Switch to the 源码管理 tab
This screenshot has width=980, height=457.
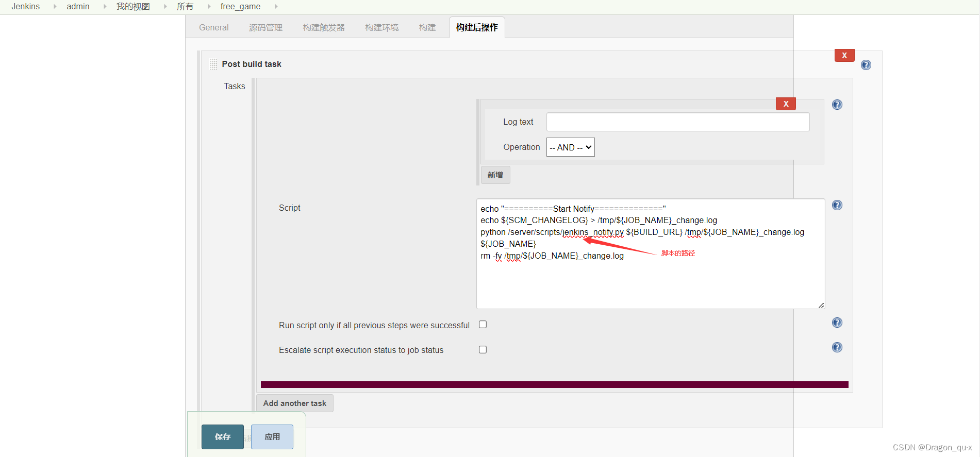[x=265, y=27]
